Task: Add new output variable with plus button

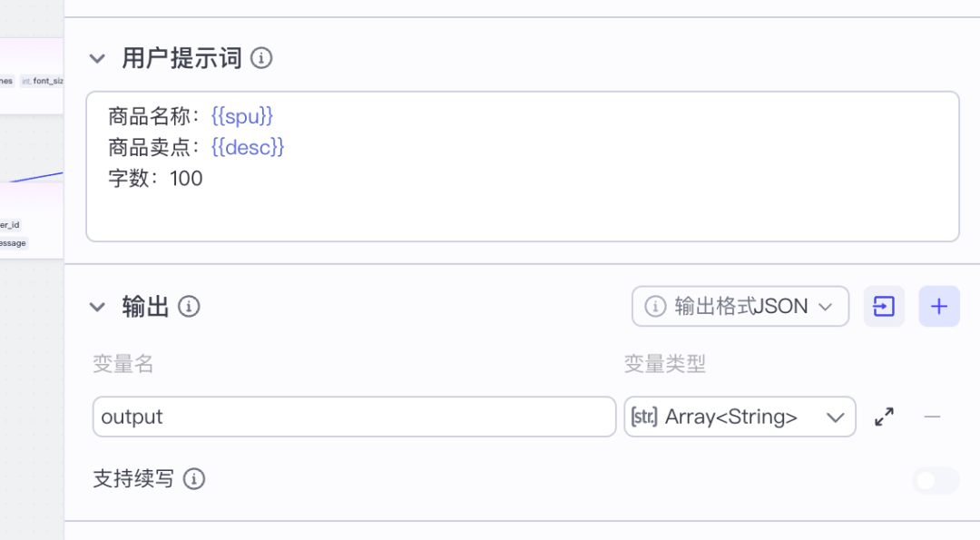Action: (939, 307)
